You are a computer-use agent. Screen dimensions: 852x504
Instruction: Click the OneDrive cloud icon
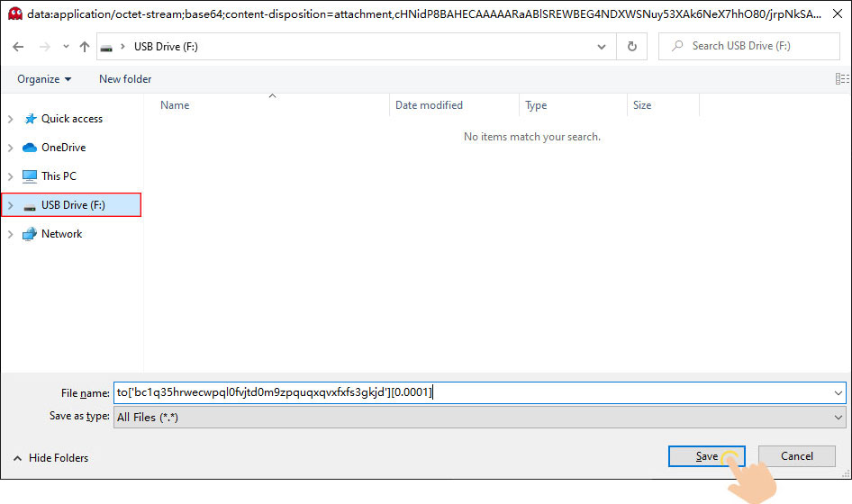[x=30, y=148]
